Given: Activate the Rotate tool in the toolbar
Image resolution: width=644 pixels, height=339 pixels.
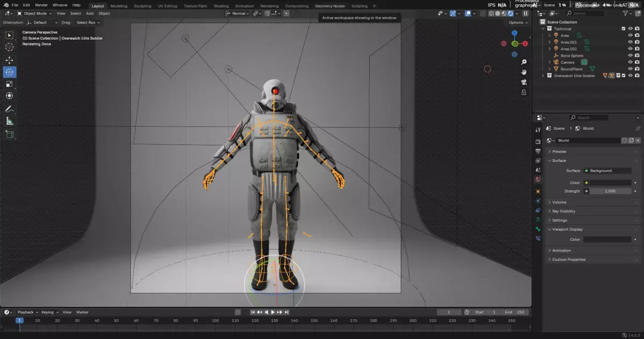Looking at the screenshot, I should [10, 72].
